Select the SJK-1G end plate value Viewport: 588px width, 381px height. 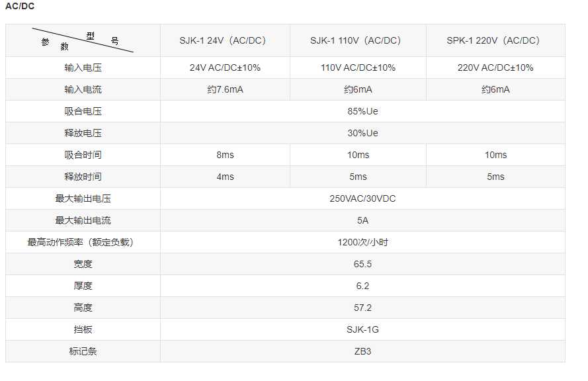point(362,329)
